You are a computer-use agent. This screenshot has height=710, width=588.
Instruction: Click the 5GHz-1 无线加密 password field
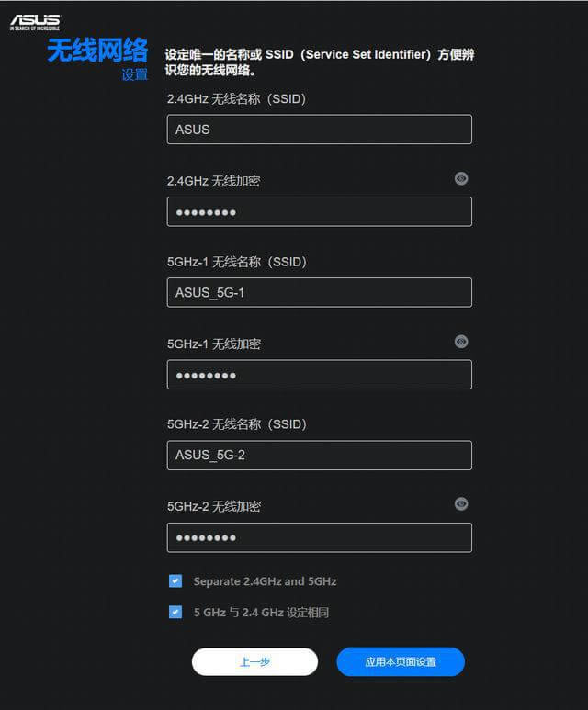(x=319, y=374)
